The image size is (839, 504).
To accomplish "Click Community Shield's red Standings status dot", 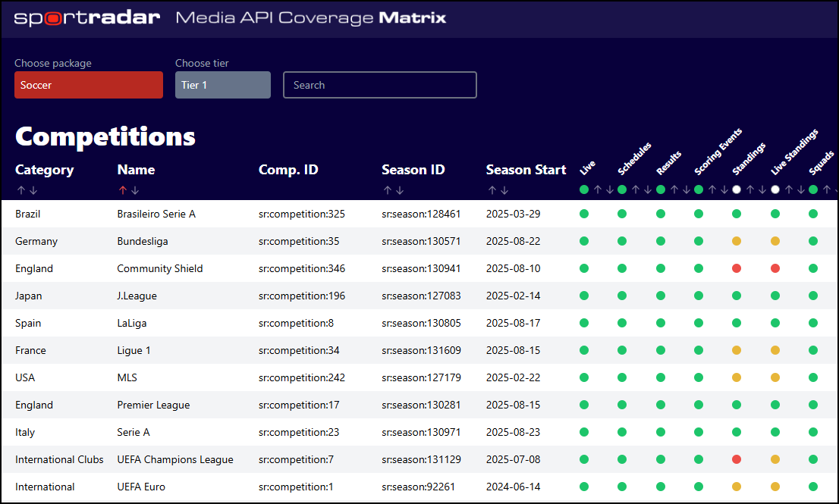I will (737, 268).
